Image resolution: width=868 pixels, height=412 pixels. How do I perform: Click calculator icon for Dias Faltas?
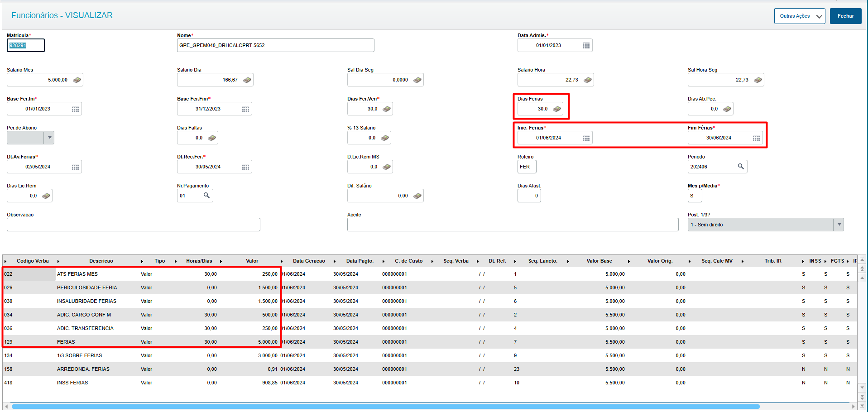pos(212,138)
